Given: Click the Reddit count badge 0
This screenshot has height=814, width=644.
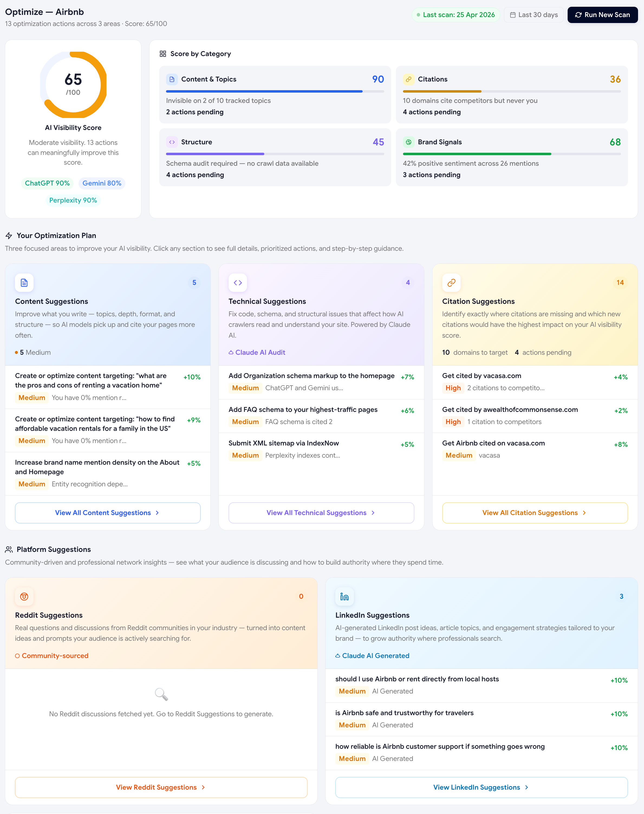Looking at the screenshot, I should tap(301, 597).
